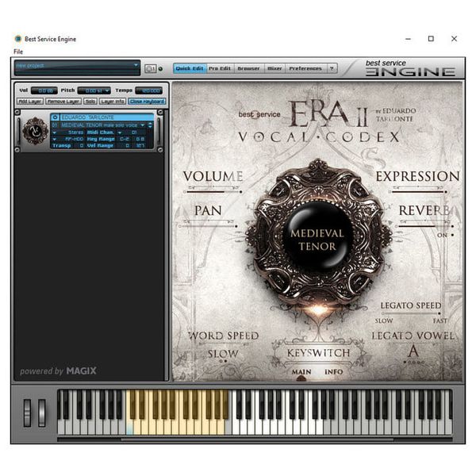Click the Layer Info button

click(113, 102)
